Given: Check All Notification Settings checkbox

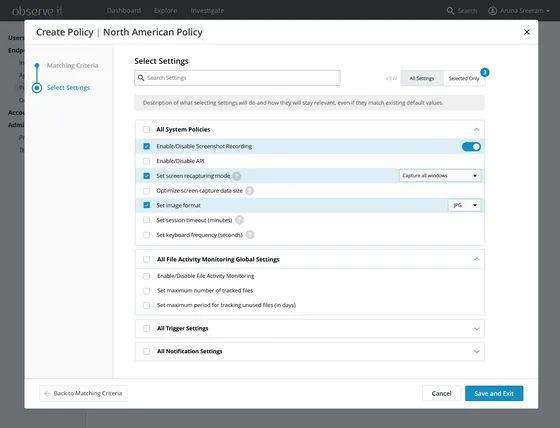Looking at the screenshot, I should (146, 352).
